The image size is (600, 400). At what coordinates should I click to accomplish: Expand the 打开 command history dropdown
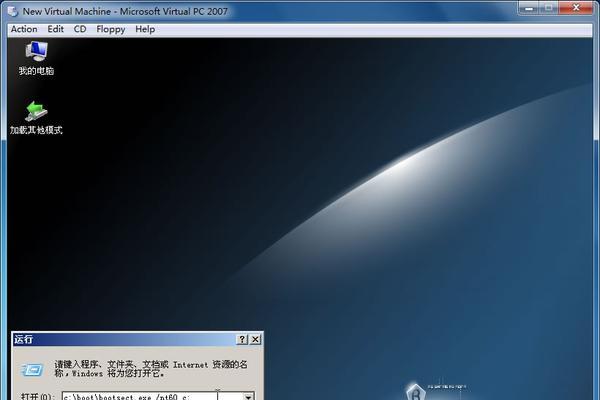point(248,396)
